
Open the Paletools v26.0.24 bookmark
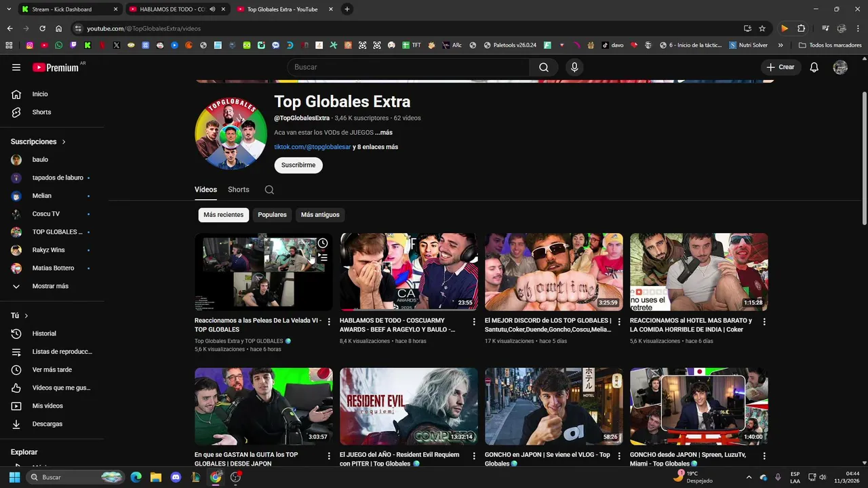509,45
